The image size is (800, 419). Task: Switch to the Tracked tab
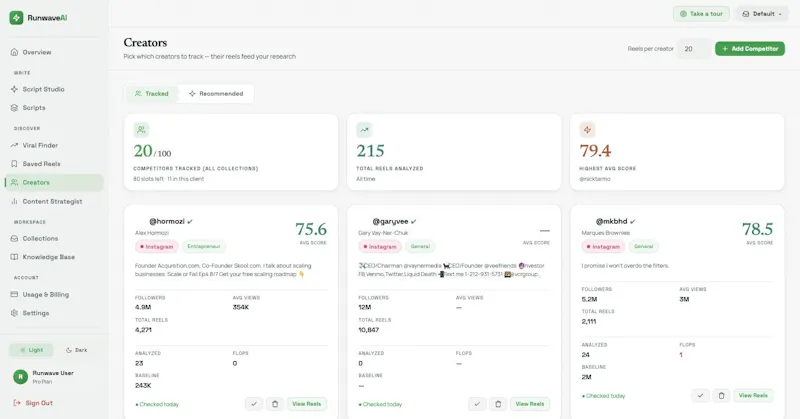tap(151, 94)
